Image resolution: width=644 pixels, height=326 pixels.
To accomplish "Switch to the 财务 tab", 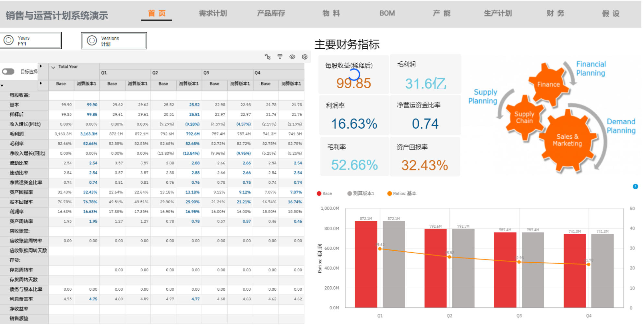I will (x=555, y=13).
